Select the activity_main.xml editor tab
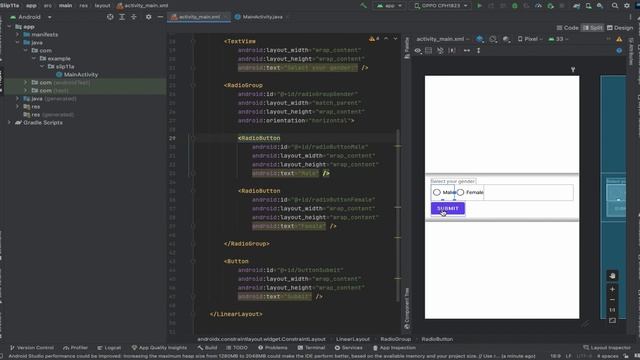Image resolution: width=640 pixels, height=360 pixels. coord(199,17)
